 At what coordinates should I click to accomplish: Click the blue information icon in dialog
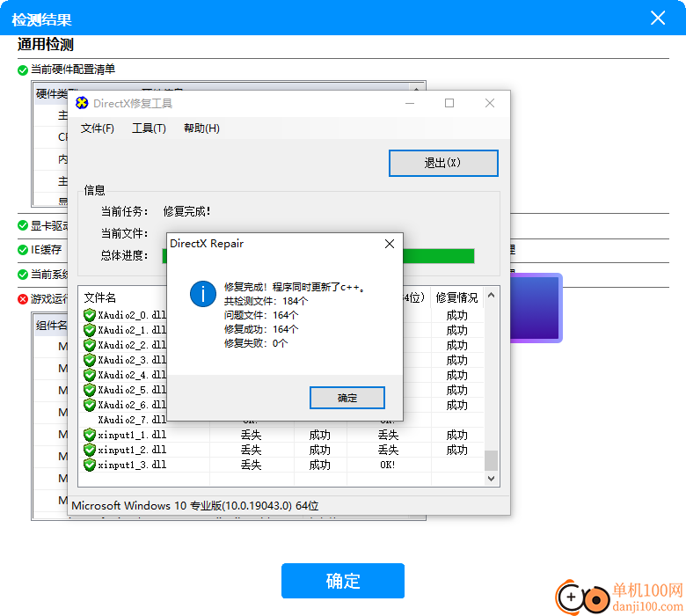pyautogui.click(x=203, y=294)
